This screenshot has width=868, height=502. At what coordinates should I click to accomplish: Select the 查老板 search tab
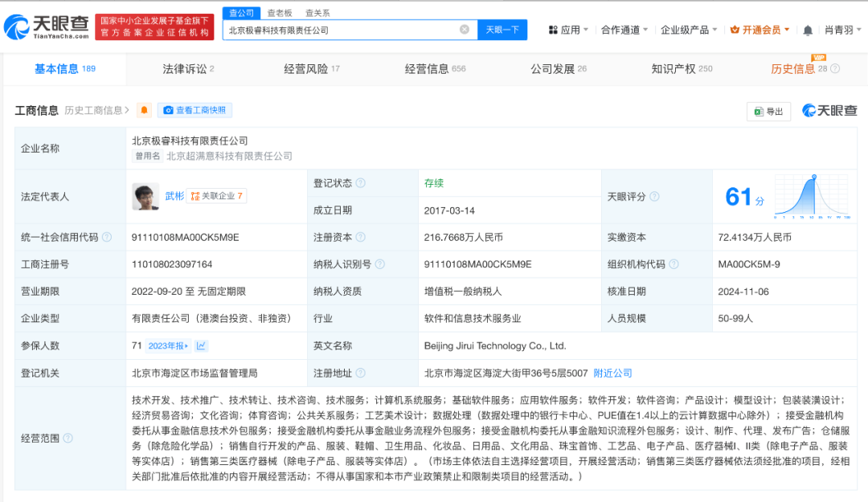[x=280, y=13]
